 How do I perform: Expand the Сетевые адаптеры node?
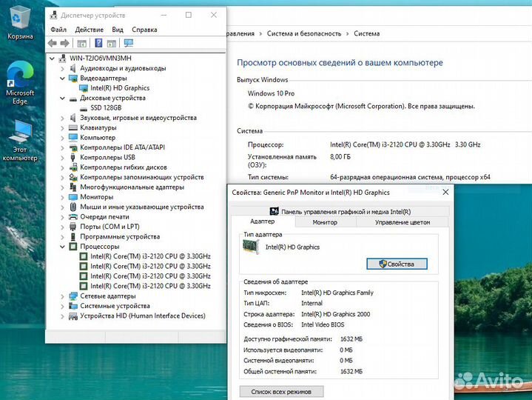[62, 296]
